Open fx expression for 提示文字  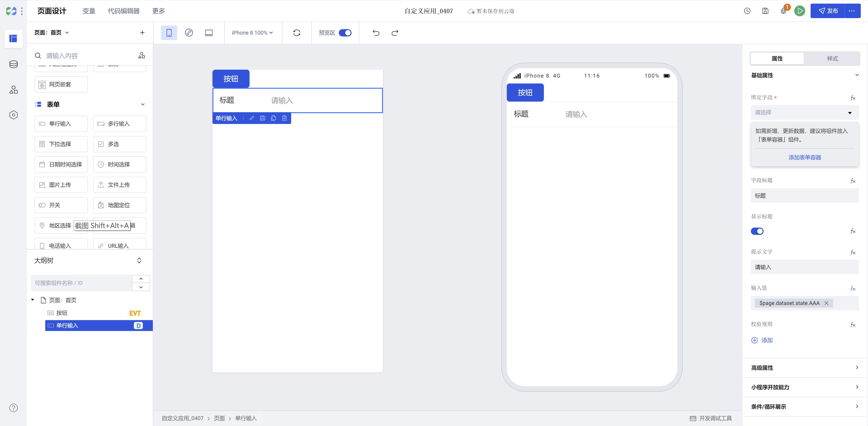853,252
